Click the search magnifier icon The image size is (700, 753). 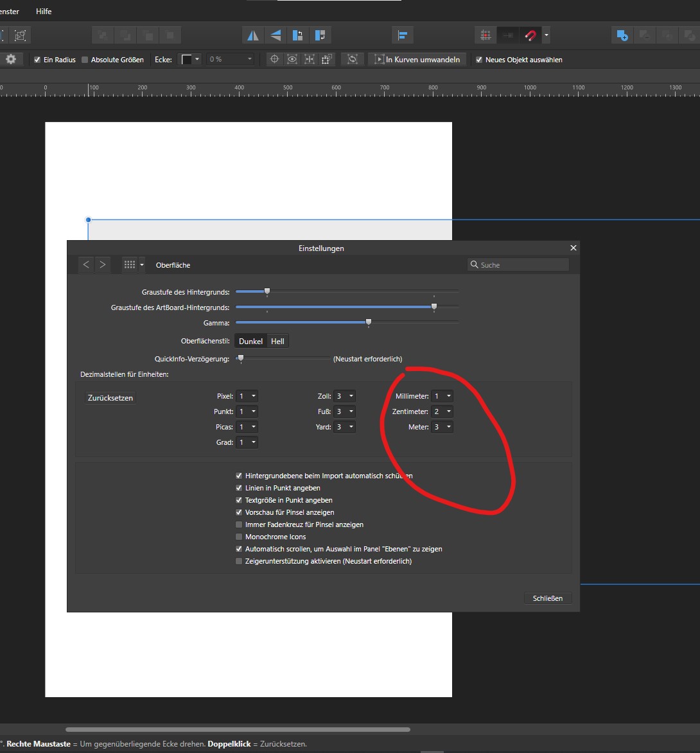(474, 264)
